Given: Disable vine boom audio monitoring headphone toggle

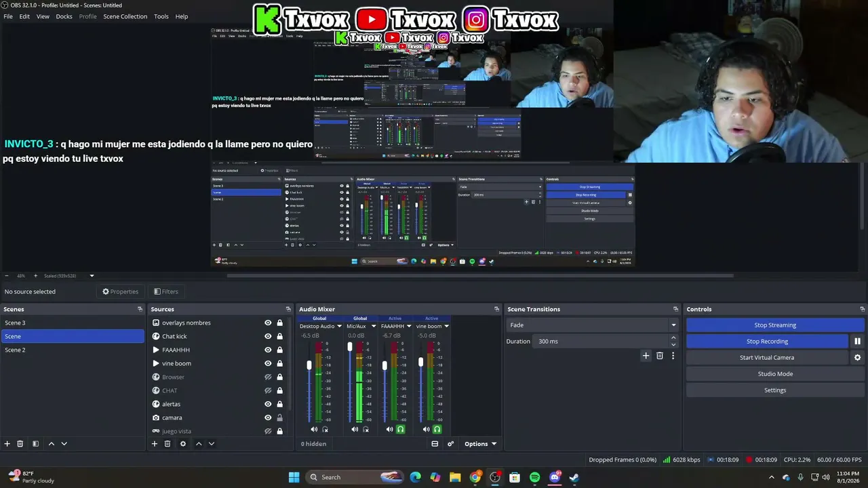Looking at the screenshot, I should pos(437,429).
